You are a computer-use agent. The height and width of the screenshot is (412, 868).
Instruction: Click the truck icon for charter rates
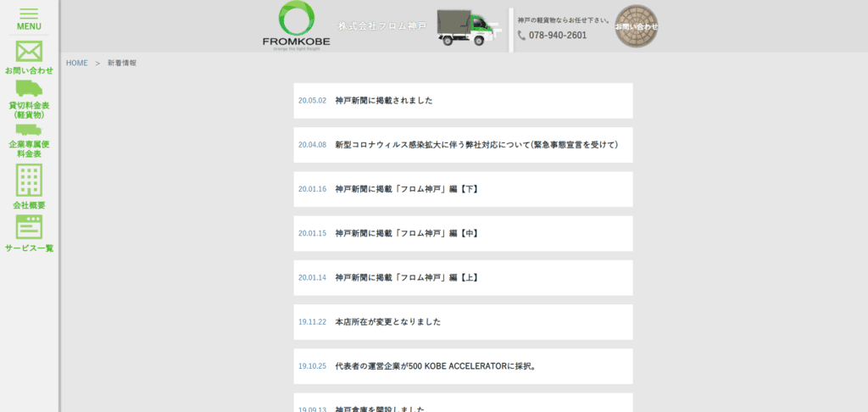tap(29, 89)
